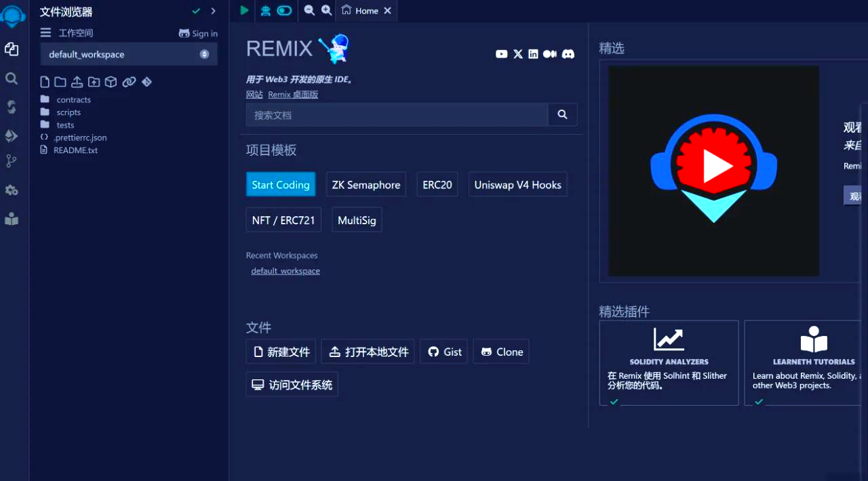Open the Remix 桌面版 link
This screenshot has height=481, width=868.
tap(293, 94)
